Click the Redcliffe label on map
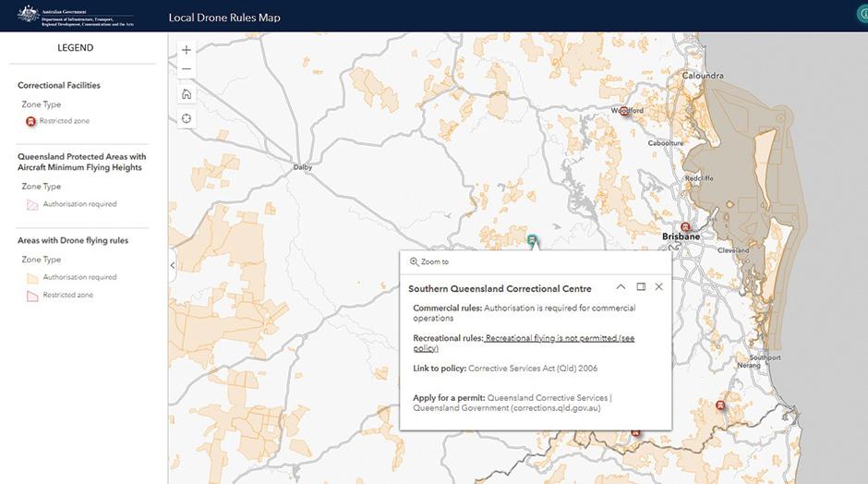The image size is (868, 484). [x=699, y=178]
